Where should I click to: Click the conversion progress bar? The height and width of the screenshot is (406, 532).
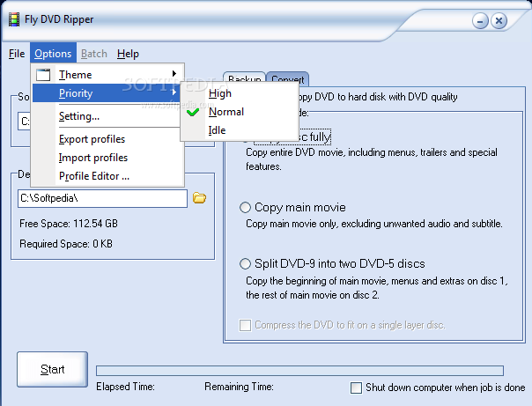(300, 371)
